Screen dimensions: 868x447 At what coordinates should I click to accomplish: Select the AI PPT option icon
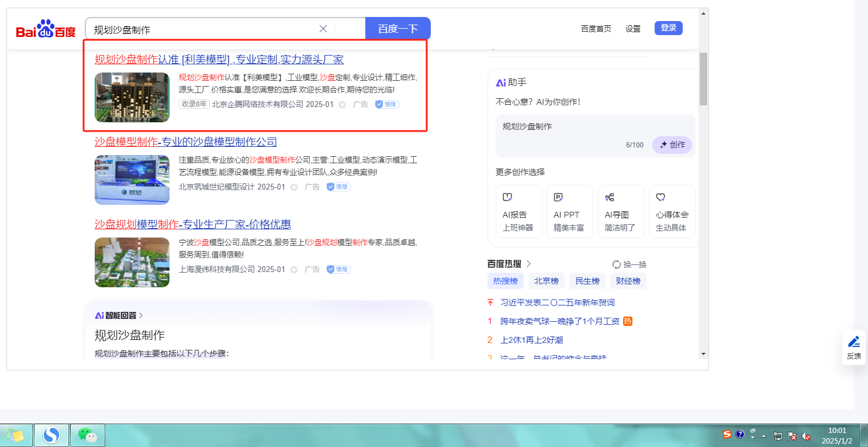coord(558,198)
